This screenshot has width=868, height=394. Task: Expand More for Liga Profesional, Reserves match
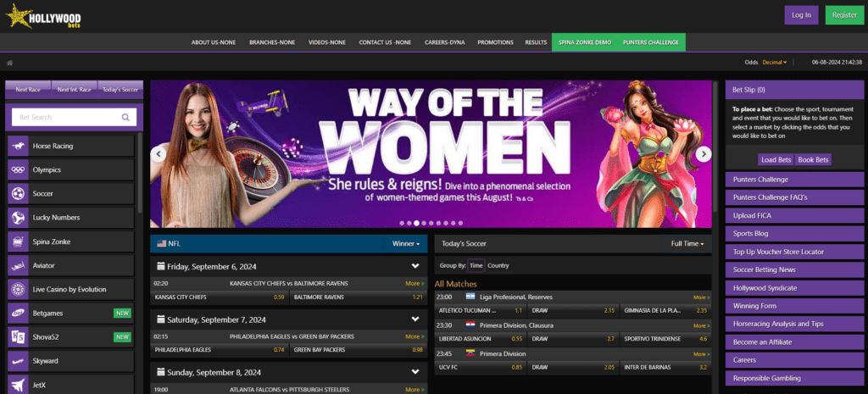pyautogui.click(x=701, y=297)
